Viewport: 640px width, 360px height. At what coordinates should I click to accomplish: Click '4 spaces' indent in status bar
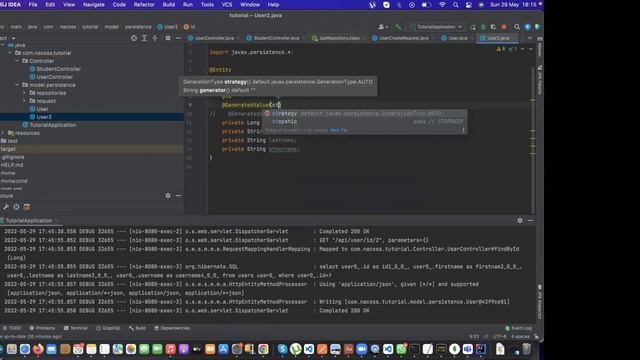(520, 337)
